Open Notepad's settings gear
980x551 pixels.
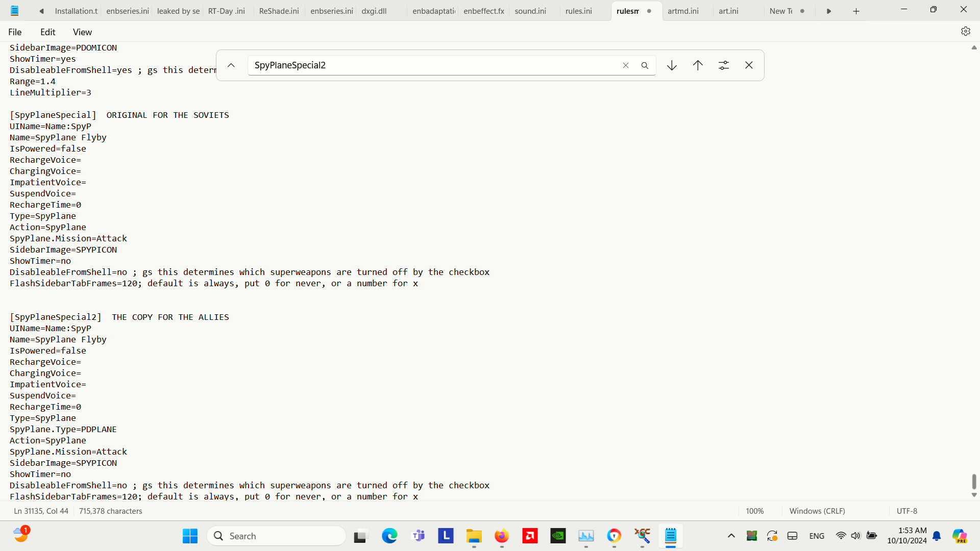[966, 31]
